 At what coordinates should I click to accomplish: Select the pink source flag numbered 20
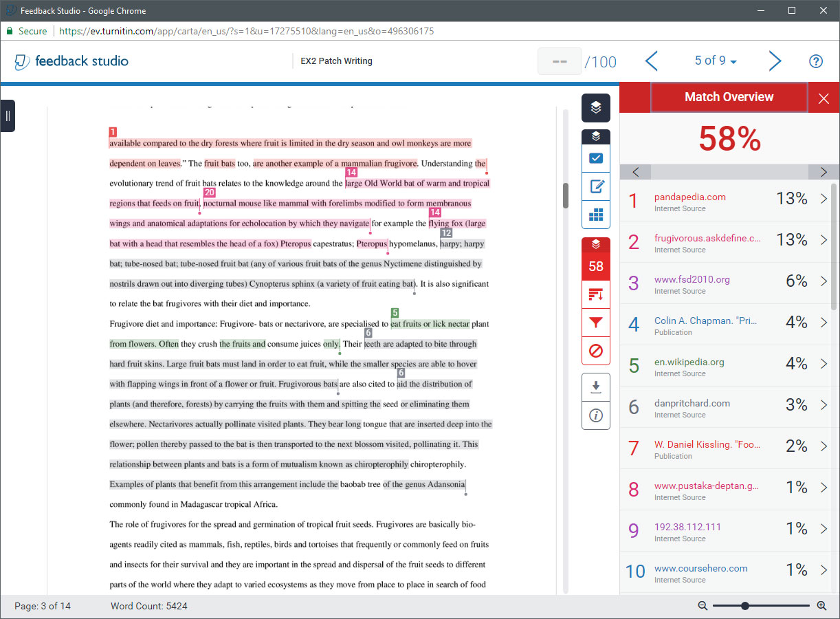click(209, 193)
